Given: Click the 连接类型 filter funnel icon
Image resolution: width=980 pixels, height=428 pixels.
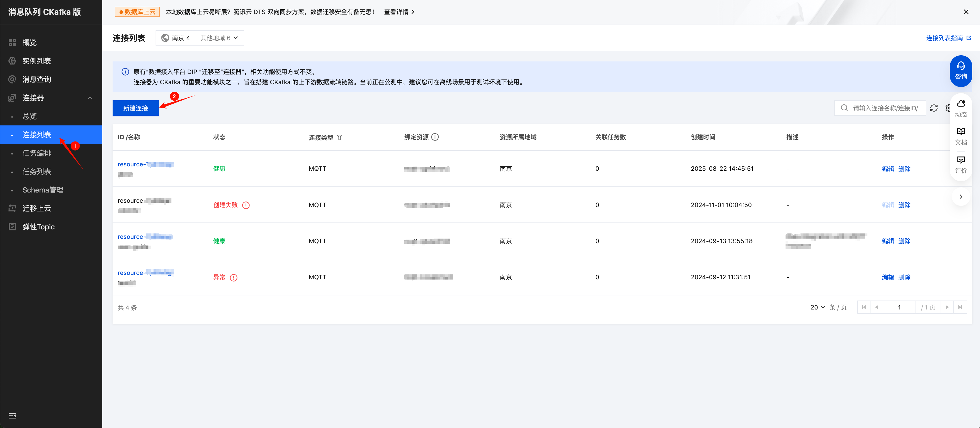Looking at the screenshot, I should (x=339, y=137).
